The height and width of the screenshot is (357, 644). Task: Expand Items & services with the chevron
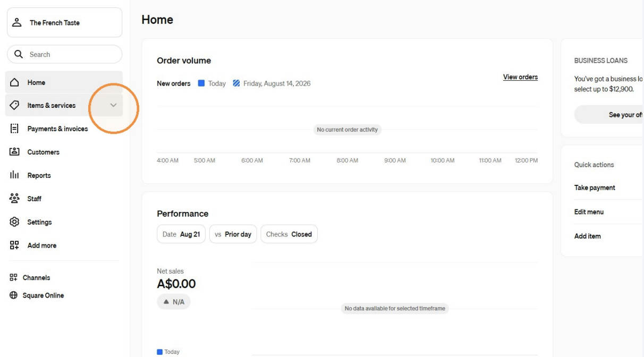pos(113,105)
